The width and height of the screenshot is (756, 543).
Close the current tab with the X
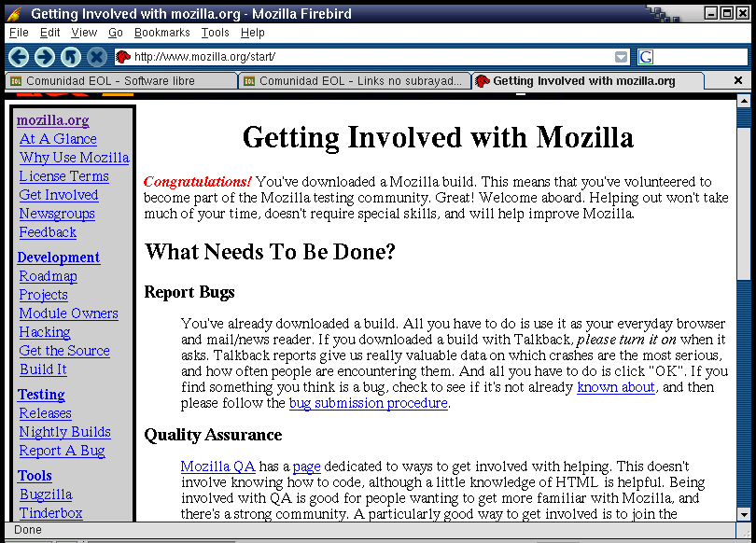[x=737, y=80]
